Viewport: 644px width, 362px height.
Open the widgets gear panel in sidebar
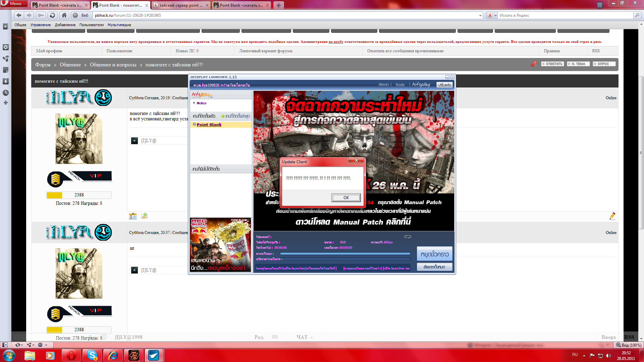6,47
